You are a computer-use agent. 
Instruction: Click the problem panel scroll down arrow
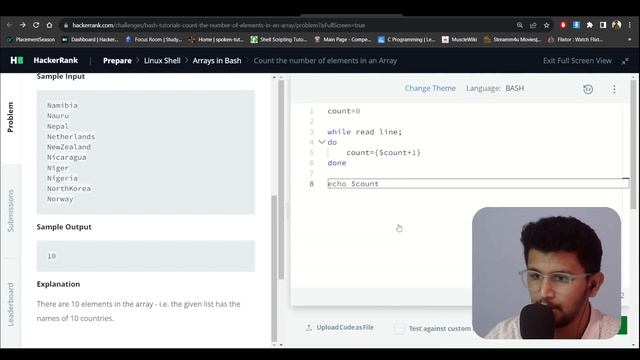pos(274,344)
